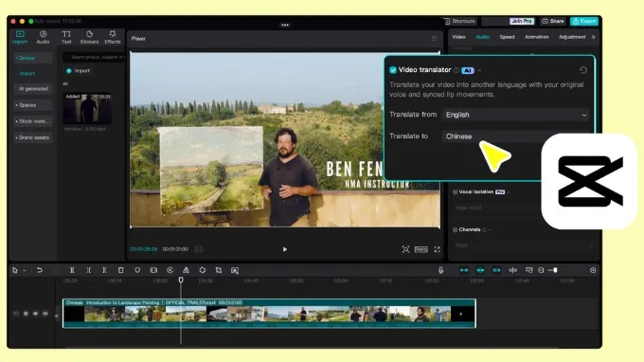Reverse the clip with the circular play icon
The image size is (644, 362).
click(x=170, y=270)
